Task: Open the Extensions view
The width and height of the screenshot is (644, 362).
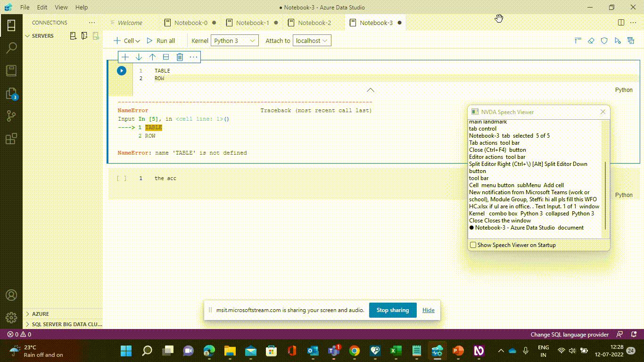Action: pos(11,138)
